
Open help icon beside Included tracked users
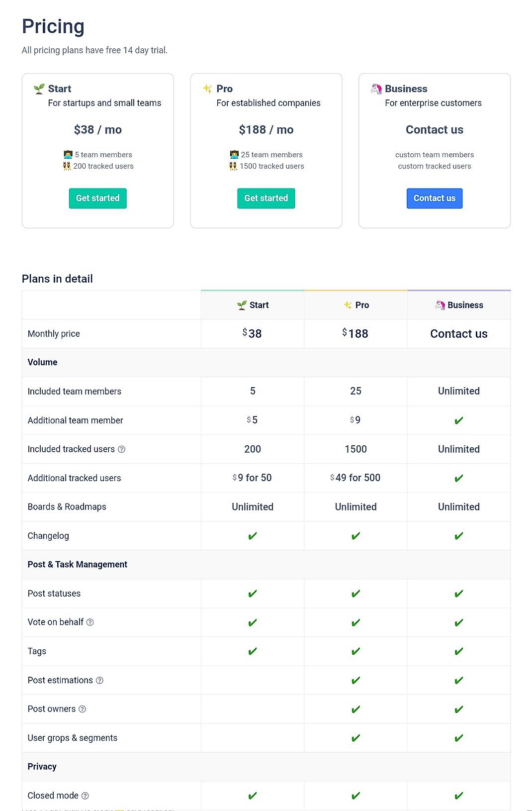(122, 449)
